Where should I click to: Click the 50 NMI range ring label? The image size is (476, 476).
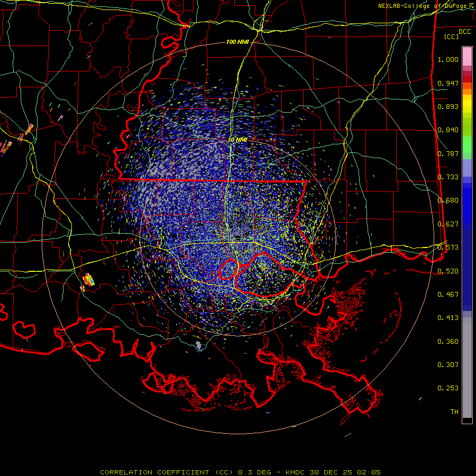pyautogui.click(x=237, y=140)
